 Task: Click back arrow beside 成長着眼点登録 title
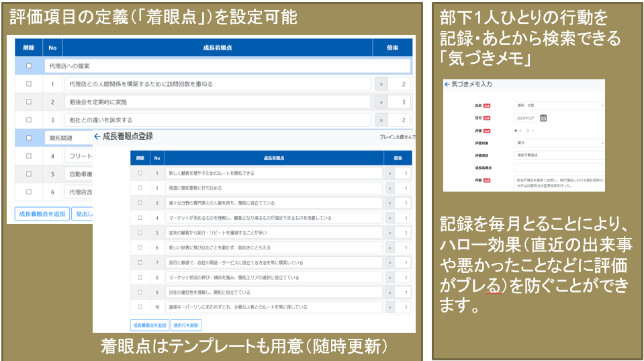click(x=97, y=136)
